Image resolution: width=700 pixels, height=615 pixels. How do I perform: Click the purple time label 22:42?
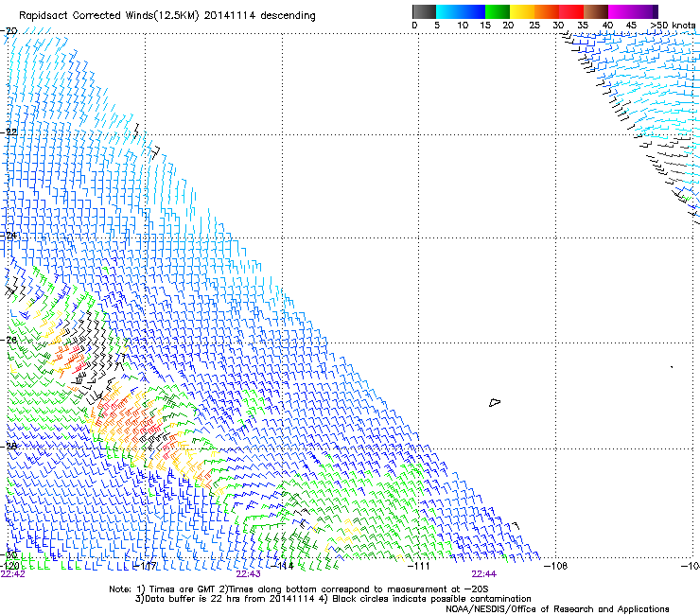[13, 574]
